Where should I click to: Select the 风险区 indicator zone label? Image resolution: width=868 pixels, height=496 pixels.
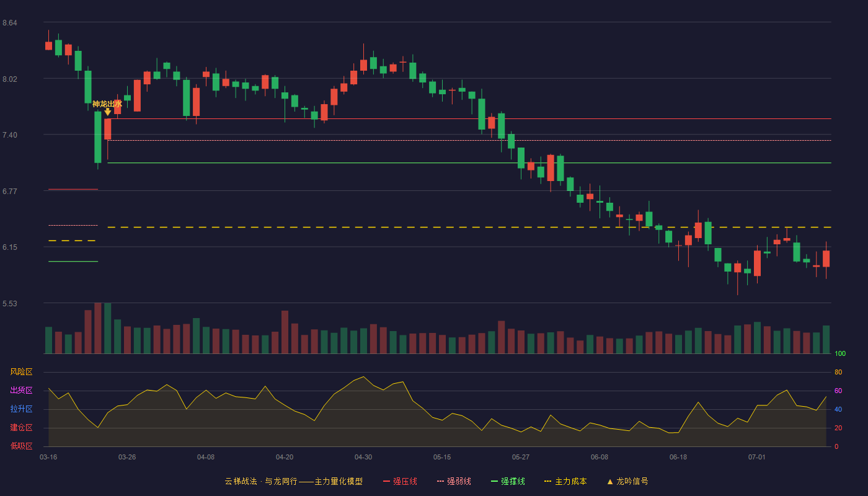[21, 372]
